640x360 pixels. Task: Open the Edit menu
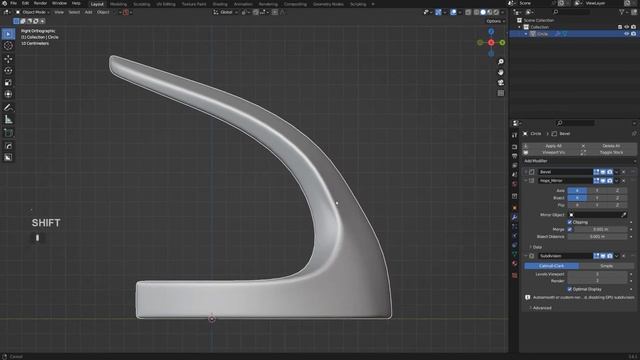click(x=25, y=3)
